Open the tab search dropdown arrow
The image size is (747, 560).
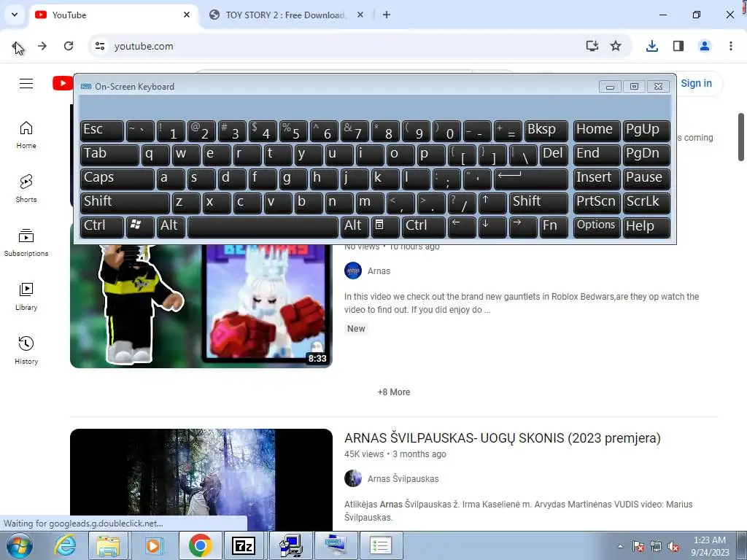click(x=15, y=15)
